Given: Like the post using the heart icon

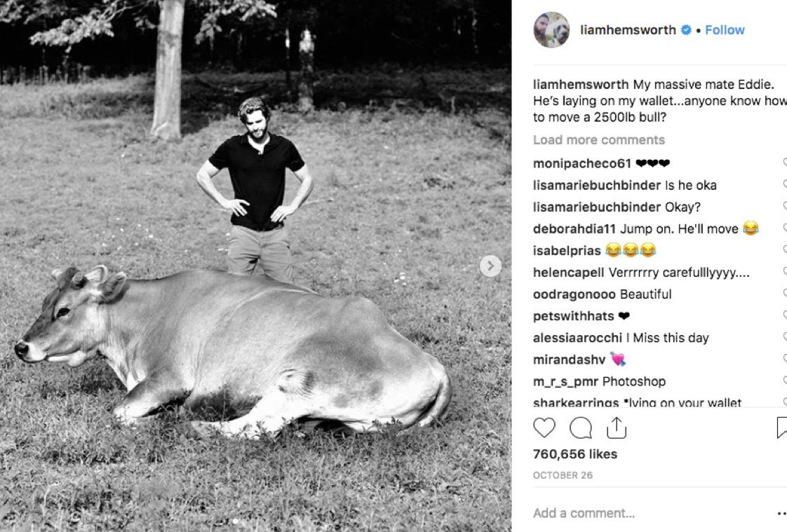Looking at the screenshot, I should [545, 428].
